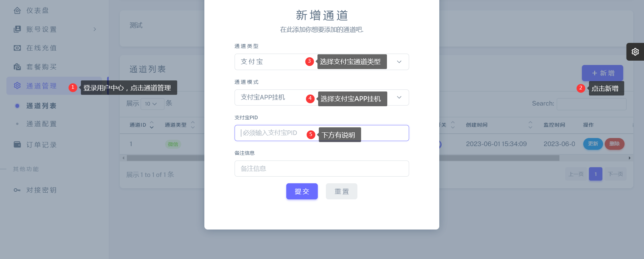Screen dimensions: 644x259
Task: Click the package purchase icon
Action: click(x=17, y=67)
